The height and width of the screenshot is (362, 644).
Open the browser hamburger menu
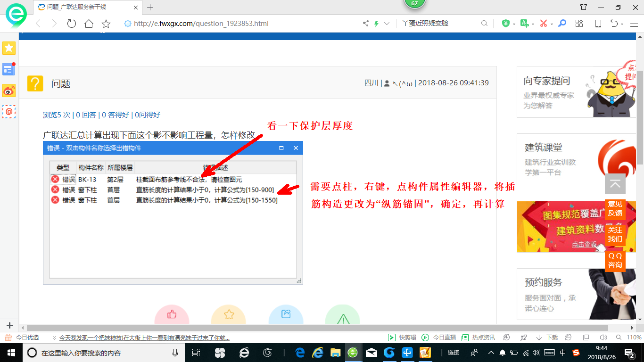pos(634,23)
